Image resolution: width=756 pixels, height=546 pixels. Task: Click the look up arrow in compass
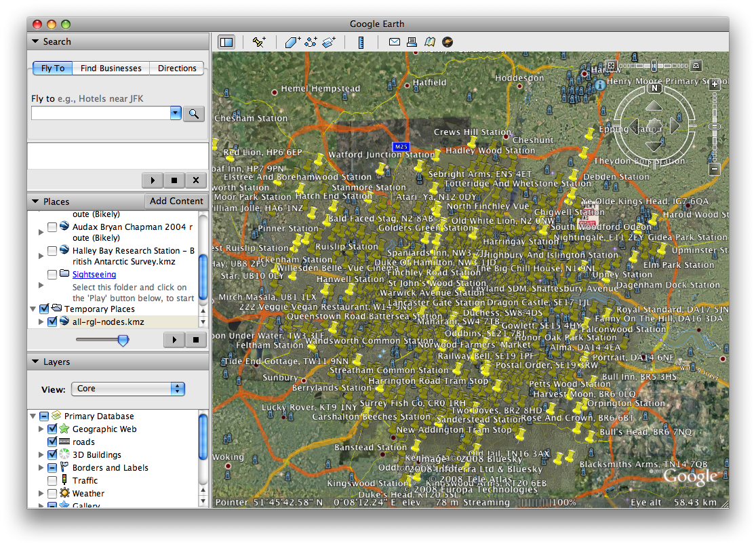pyautogui.click(x=654, y=106)
